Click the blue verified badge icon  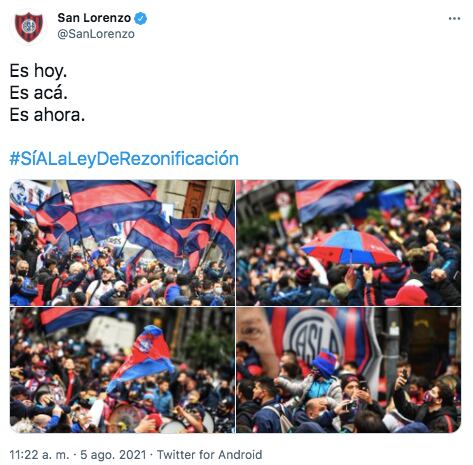pyautogui.click(x=141, y=18)
